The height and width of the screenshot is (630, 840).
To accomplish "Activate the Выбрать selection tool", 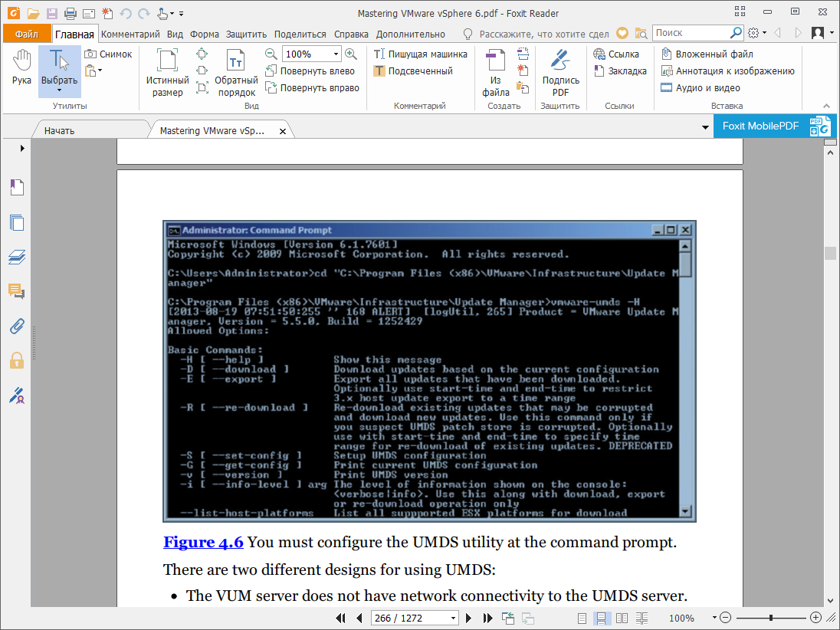I will click(59, 67).
